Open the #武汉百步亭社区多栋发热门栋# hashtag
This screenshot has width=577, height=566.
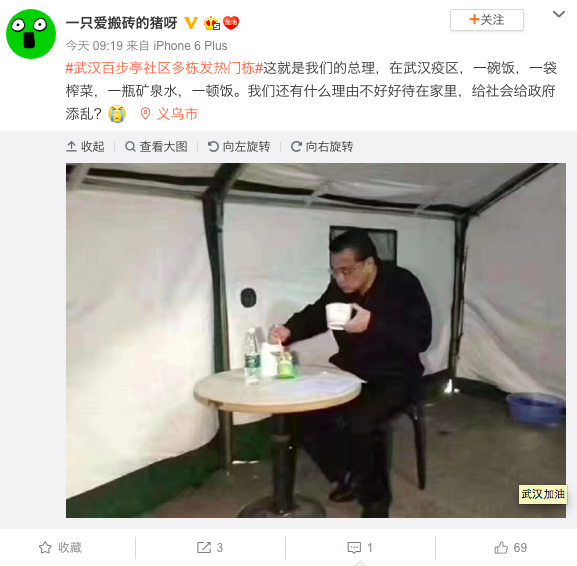tap(164, 68)
